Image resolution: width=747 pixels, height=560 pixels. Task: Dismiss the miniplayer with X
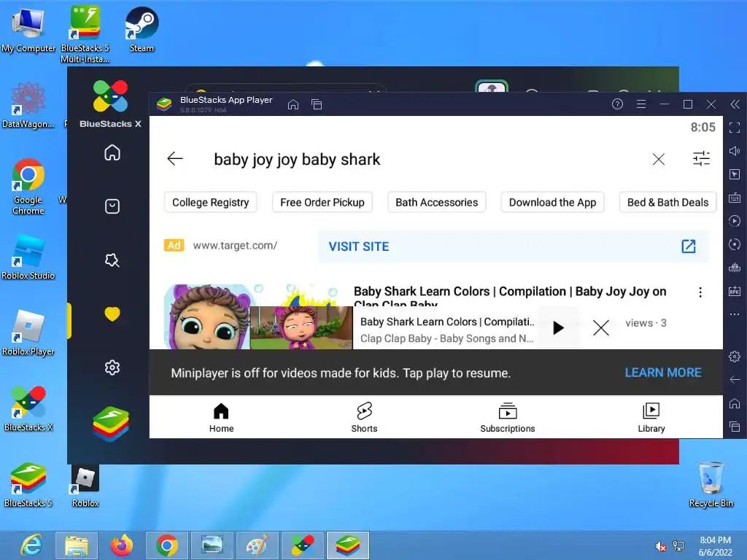pyautogui.click(x=601, y=327)
